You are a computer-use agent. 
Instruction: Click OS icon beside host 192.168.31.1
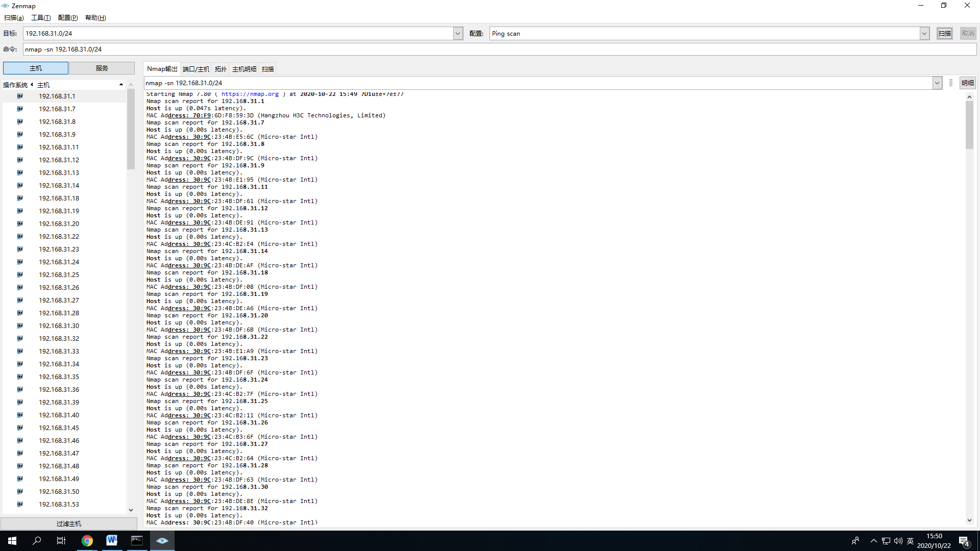[x=20, y=96]
